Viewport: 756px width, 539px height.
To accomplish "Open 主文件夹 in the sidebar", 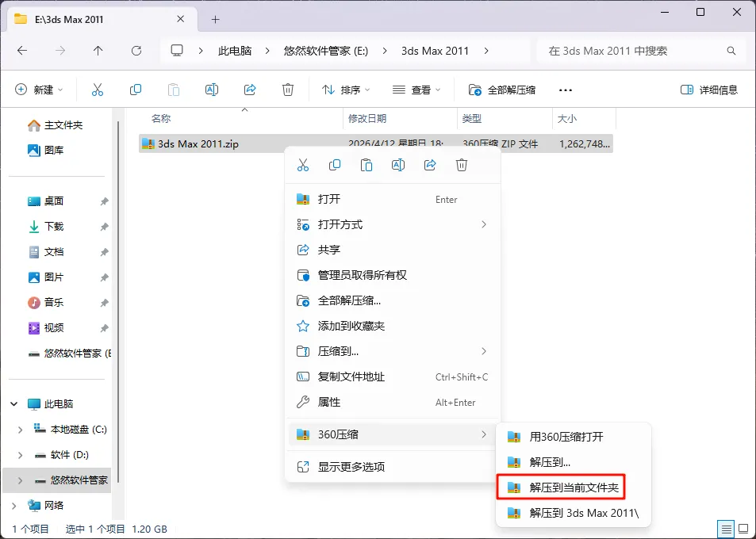I will point(55,124).
